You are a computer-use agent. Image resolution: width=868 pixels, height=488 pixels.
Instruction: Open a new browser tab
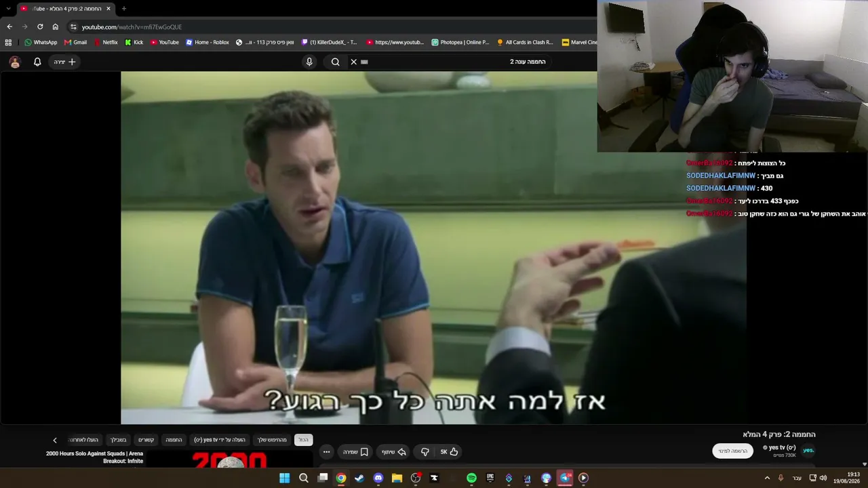coord(123,8)
